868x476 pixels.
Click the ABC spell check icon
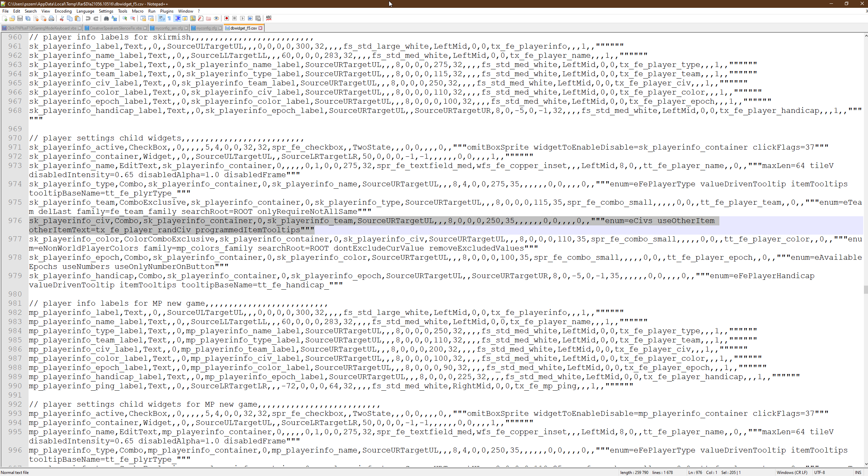click(x=269, y=18)
